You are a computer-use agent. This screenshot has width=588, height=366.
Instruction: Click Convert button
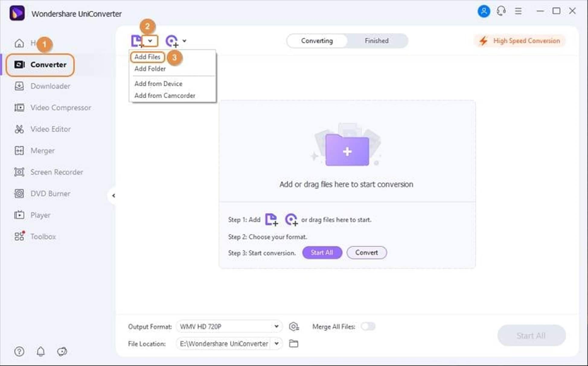pos(366,253)
